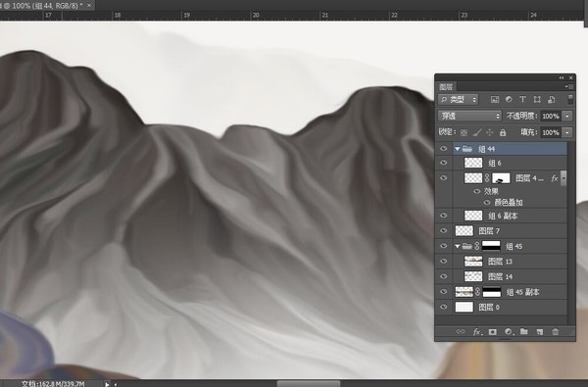Open the 填充 fill slider arrow
The height and width of the screenshot is (387, 588).
click(567, 132)
